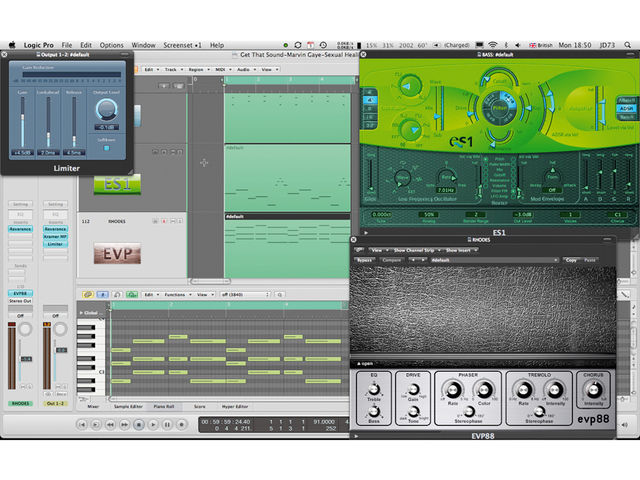Image resolution: width=640 pixels, height=480 pixels.
Task: Click EVP88 instrument slot on RHODES strip
Action: [x=20, y=293]
